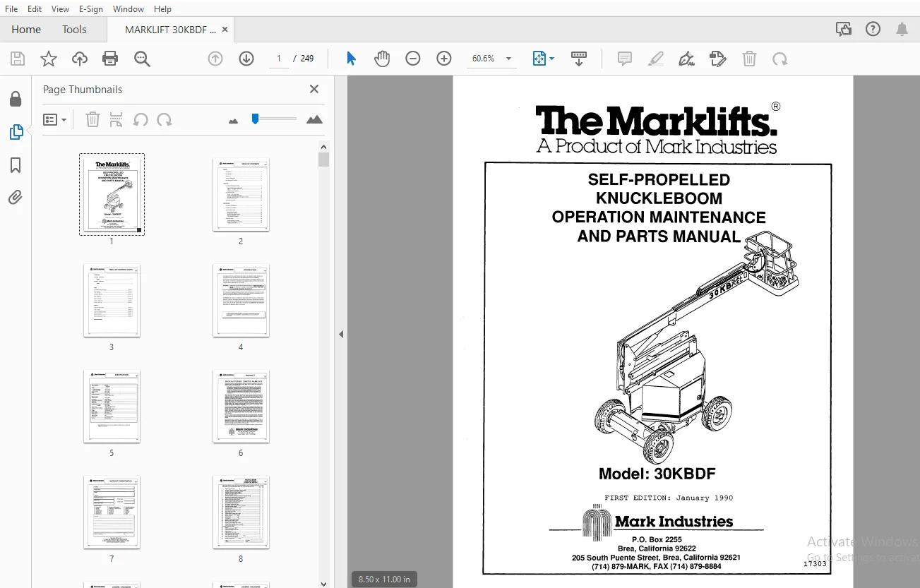Add this document to starred files
The height and width of the screenshot is (588, 920).
(49, 59)
